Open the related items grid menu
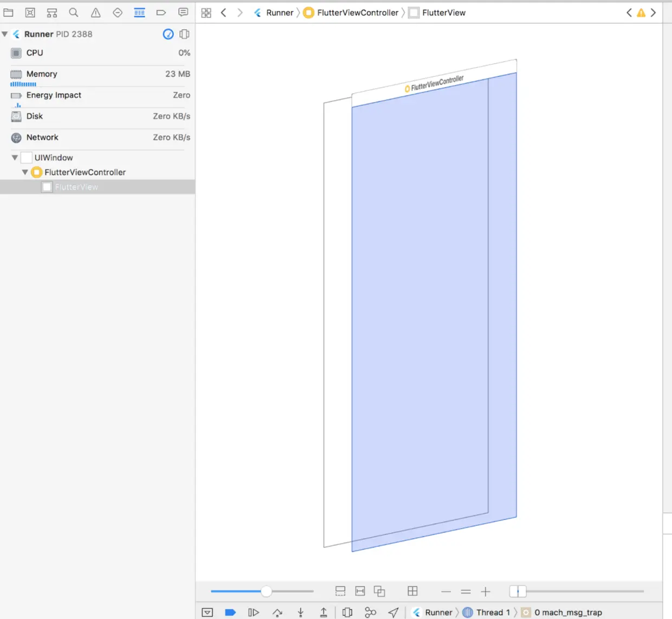 206,13
